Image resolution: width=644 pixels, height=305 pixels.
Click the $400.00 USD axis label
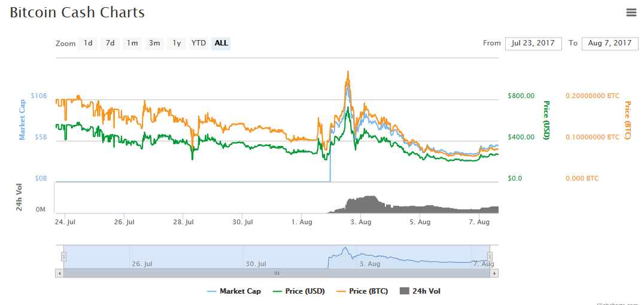coord(521,137)
